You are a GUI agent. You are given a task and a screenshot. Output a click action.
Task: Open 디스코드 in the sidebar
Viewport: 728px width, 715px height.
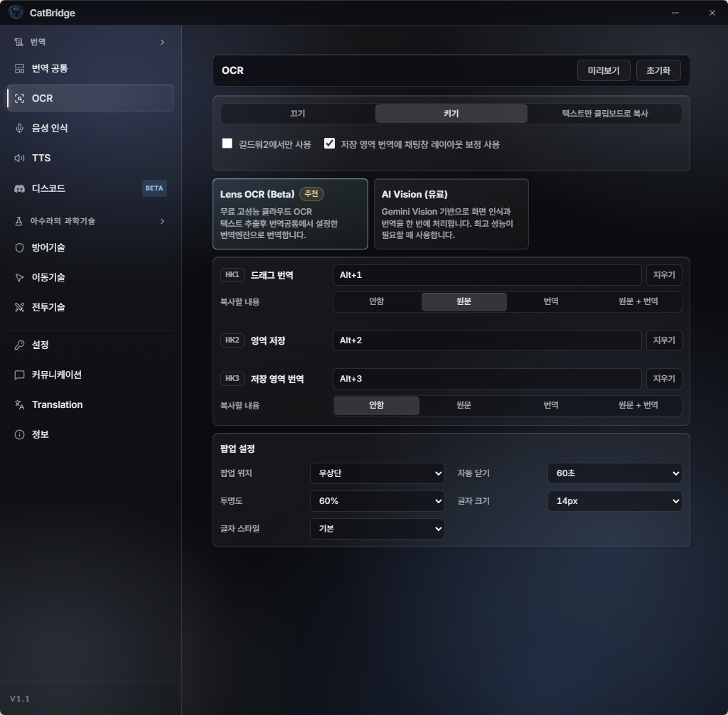pos(90,188)
